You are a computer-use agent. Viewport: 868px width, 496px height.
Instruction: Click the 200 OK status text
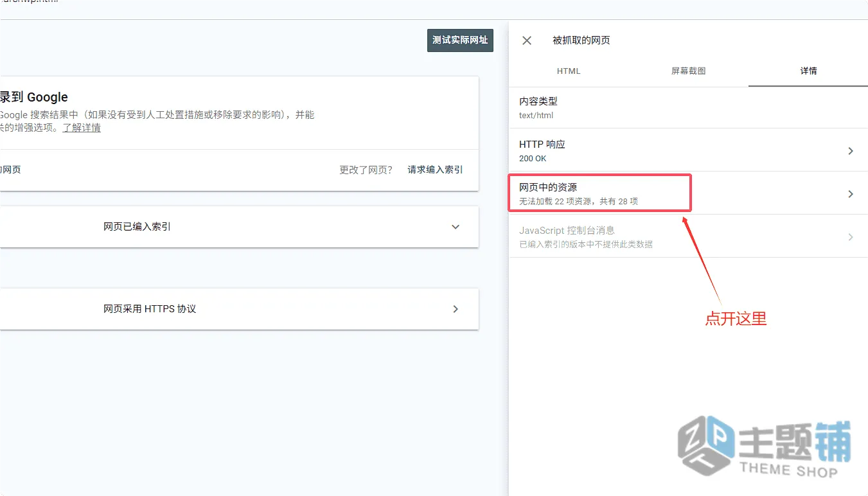click(533, 159)
